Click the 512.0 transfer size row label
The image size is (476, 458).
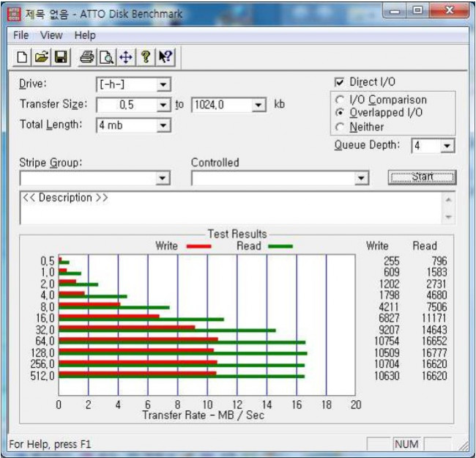[42, 376]
